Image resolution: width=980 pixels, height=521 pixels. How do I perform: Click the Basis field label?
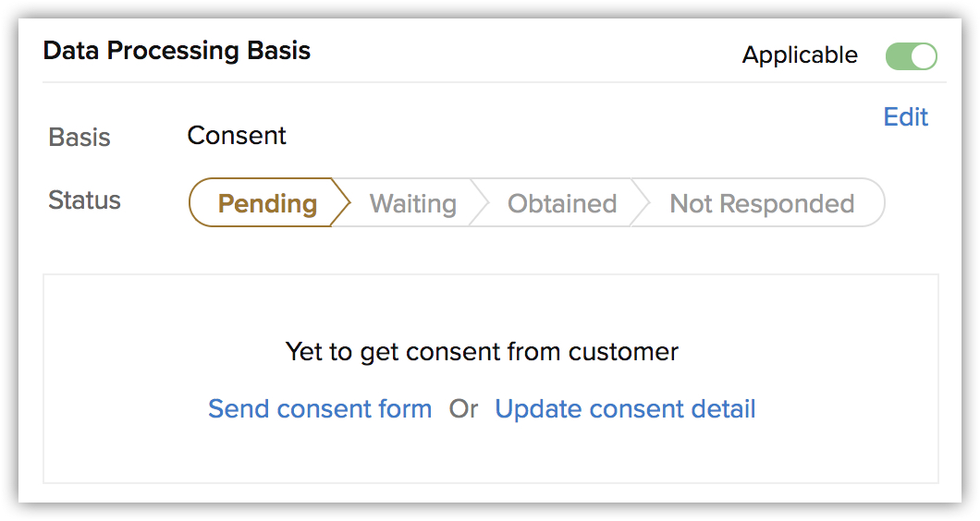80,137
